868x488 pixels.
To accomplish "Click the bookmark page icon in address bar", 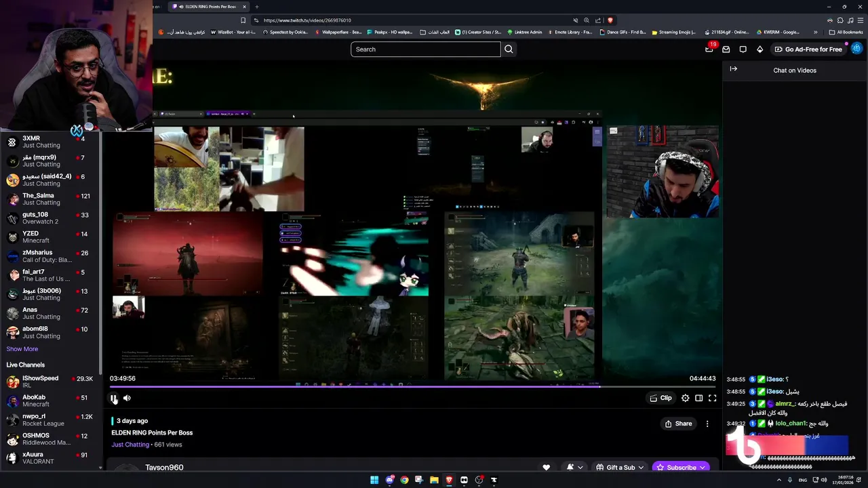I will (243, 20).
